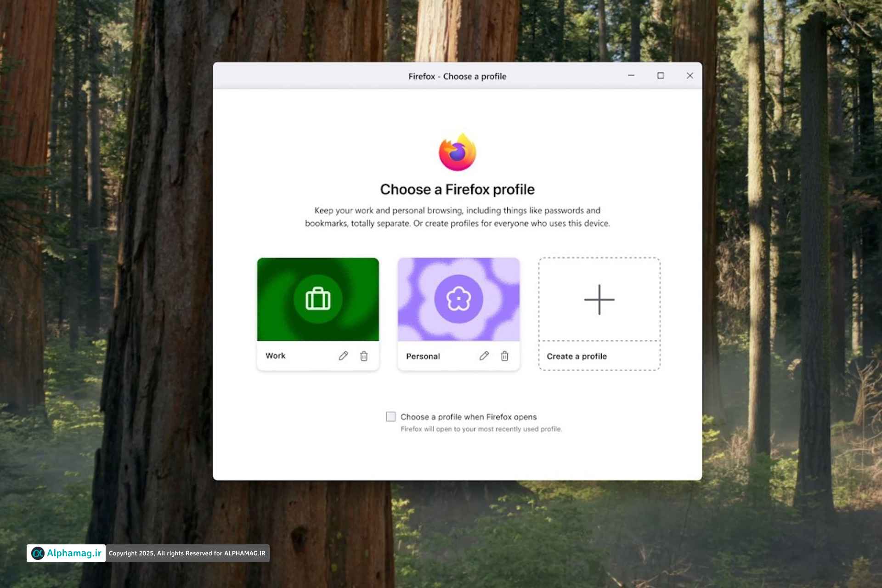The image size is (882, 588).
Task: Open the Personal profile card
Action: (x=458, y=314)
